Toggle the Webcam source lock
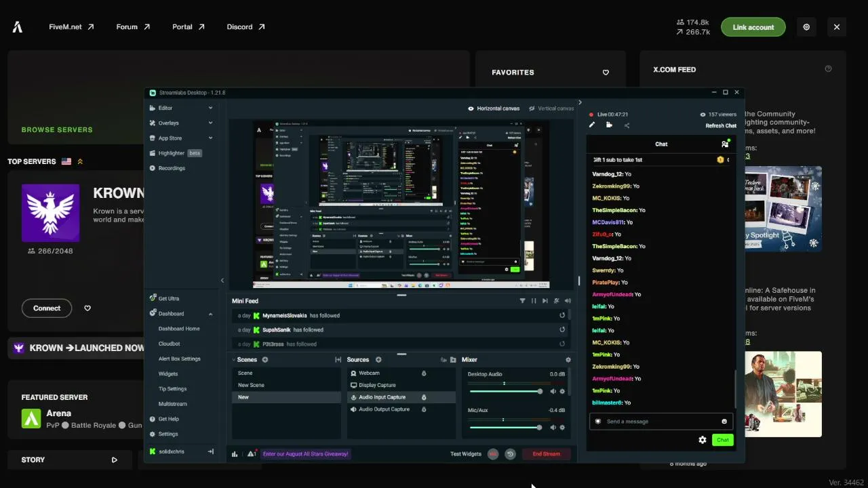Viewport: 868px width, 488px height. (x=424, y=373)
